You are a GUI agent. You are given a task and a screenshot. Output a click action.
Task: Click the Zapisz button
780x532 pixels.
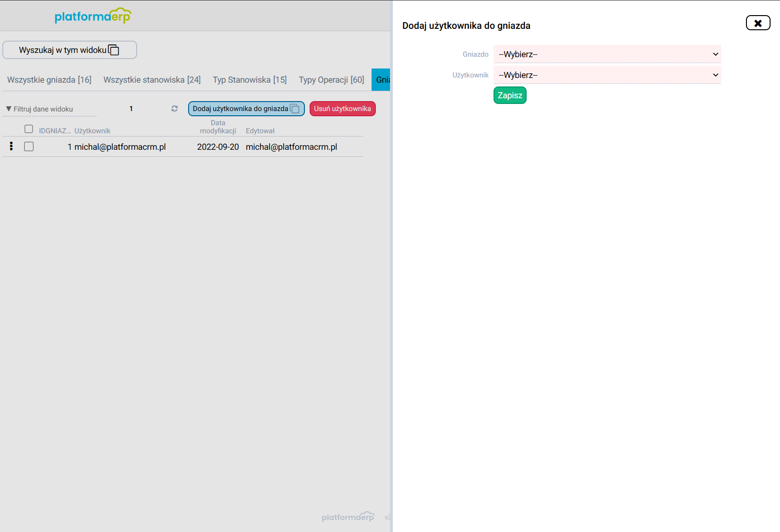click(x=510, y=95)
